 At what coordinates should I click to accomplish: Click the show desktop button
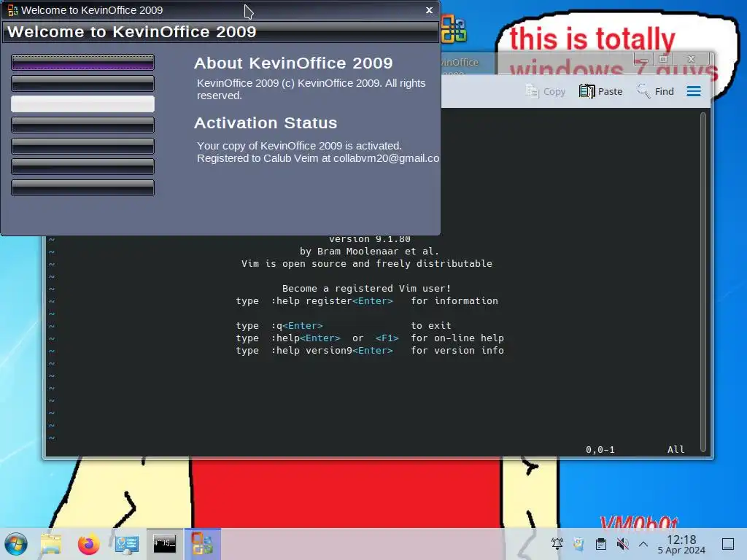tap(728, 543)
